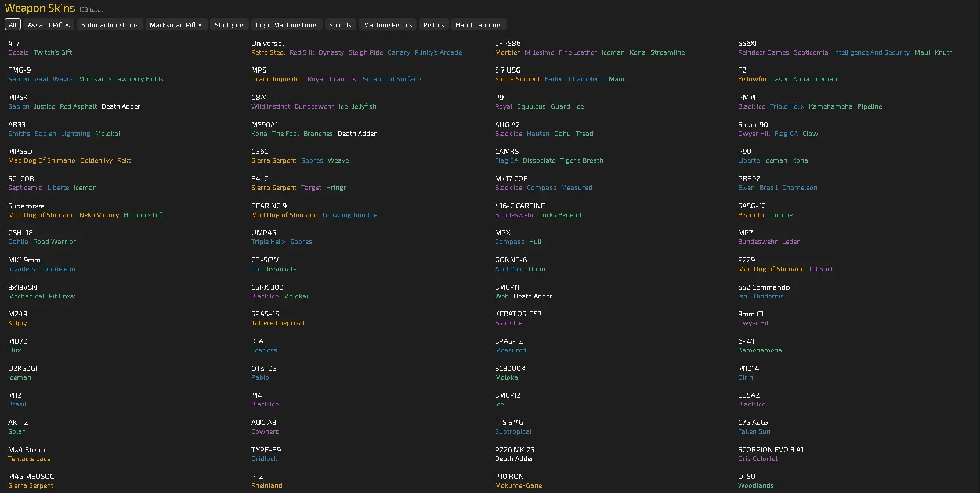Click the Gris Colorful skin link
Image resolution: width=980 pixels, height=493 pixels.
758,459
